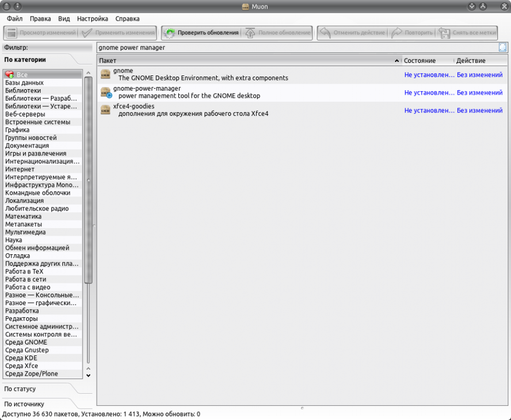Click the Muon title bar app icon

(x=246, y=7)
